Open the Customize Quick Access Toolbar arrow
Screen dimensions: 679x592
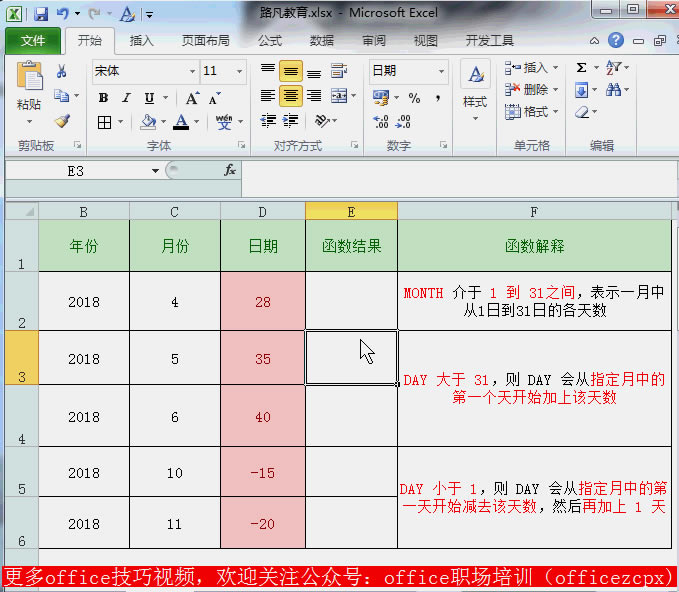(149, 15)
